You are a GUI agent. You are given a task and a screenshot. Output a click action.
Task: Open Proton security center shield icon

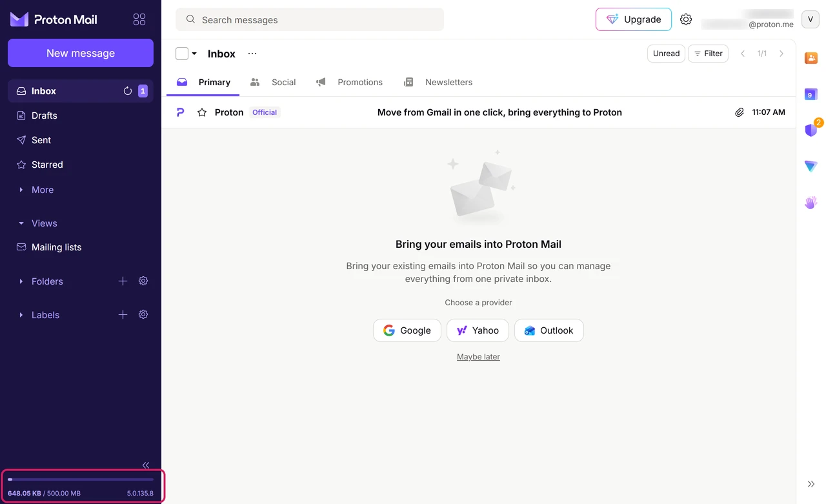point(811,130)
